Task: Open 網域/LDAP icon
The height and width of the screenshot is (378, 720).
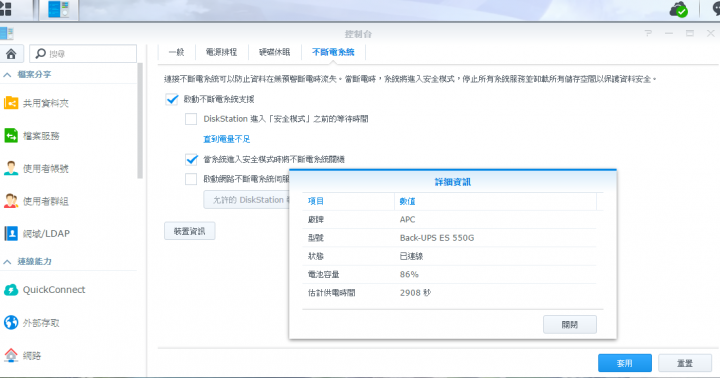Action: 11,233
